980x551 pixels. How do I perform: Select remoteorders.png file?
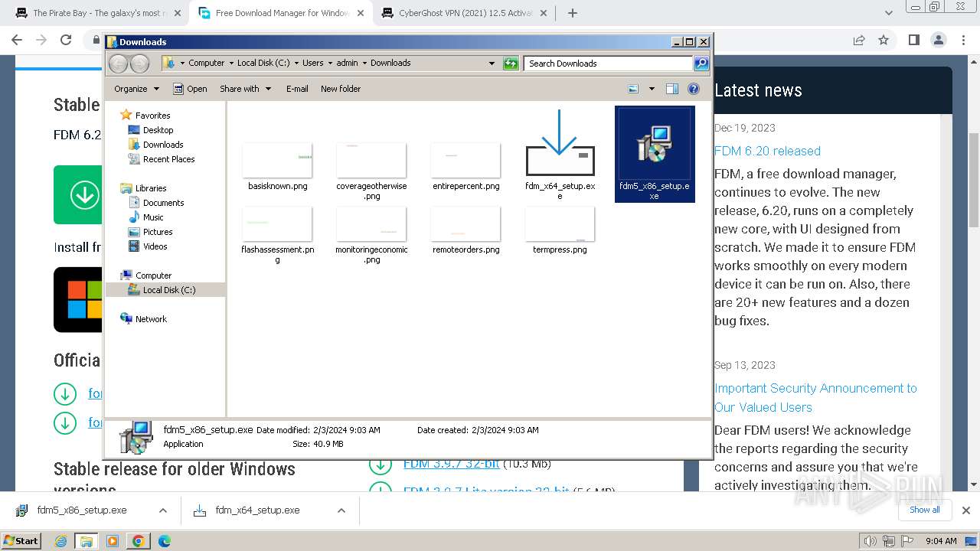(x=465, y=230)
